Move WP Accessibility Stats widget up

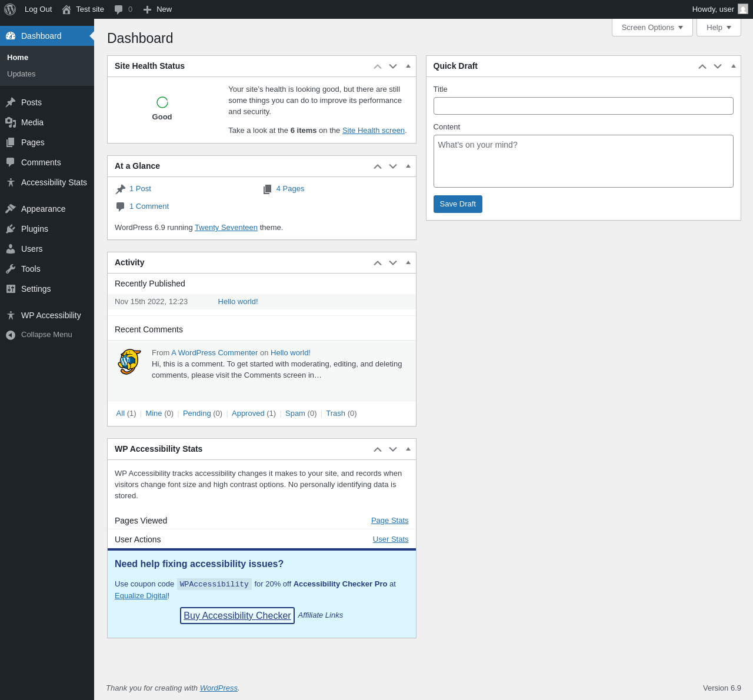(378, 449)
